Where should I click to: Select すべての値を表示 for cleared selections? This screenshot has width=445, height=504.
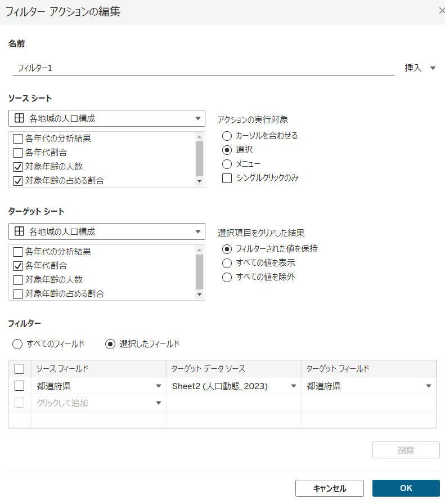coord(227,263)
